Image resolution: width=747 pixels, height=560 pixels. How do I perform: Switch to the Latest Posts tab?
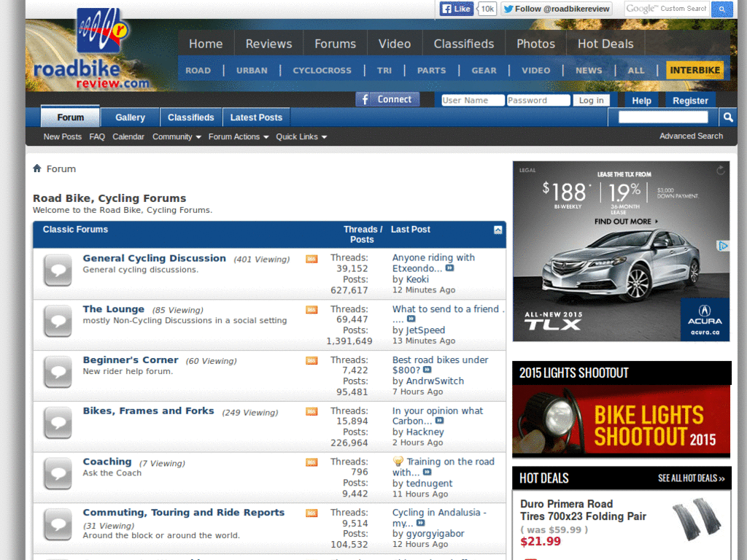click(256, 117)
